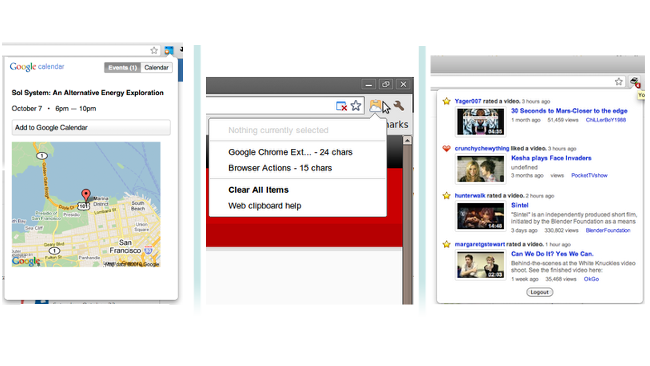Open PocketTVshow channel link

[589, 175]
